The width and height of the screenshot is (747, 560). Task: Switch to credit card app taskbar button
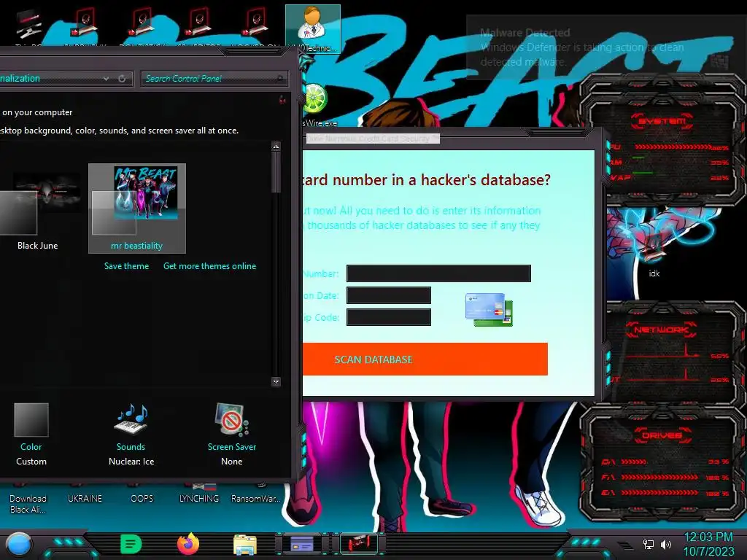click(x=302, y=544)
